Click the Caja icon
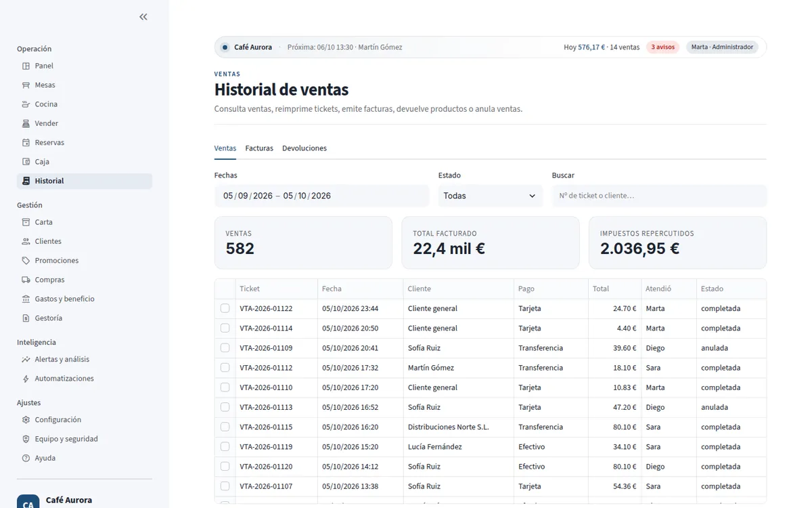Screen dimensions: 812x508 [26, 162]
